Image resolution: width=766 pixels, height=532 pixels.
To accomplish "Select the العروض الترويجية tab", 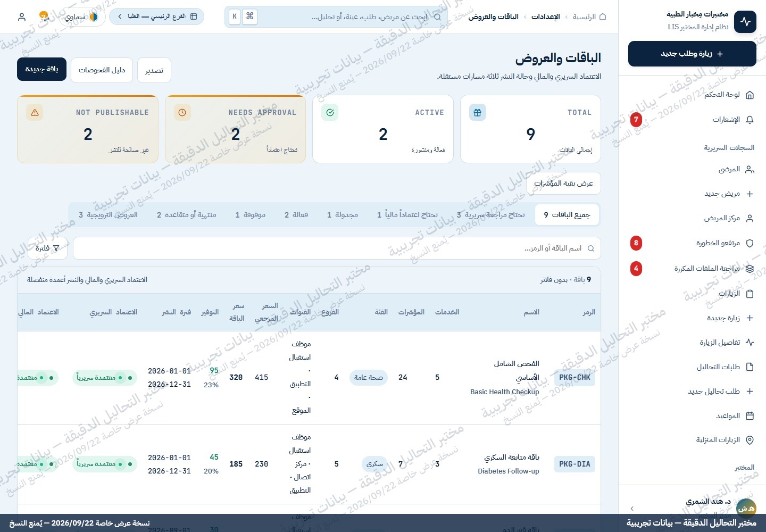I will (x=108, y=215).
